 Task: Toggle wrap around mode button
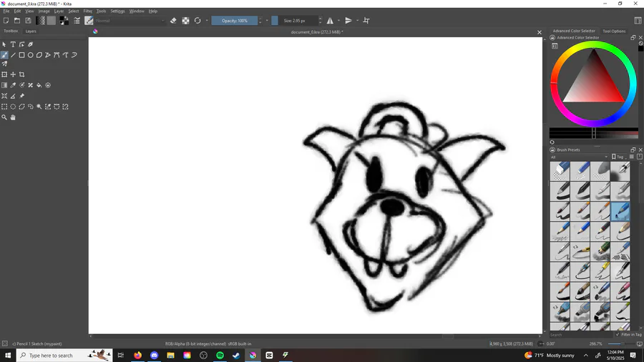366,21
